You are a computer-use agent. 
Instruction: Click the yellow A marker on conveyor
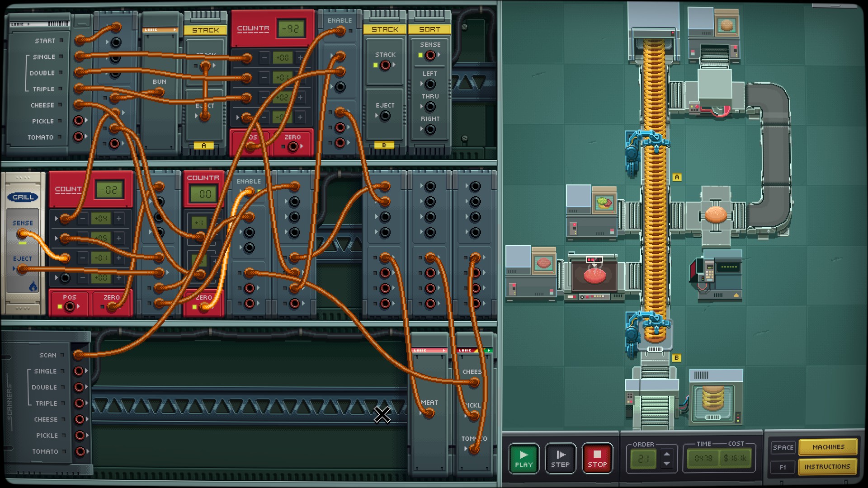tap(677, 177)
